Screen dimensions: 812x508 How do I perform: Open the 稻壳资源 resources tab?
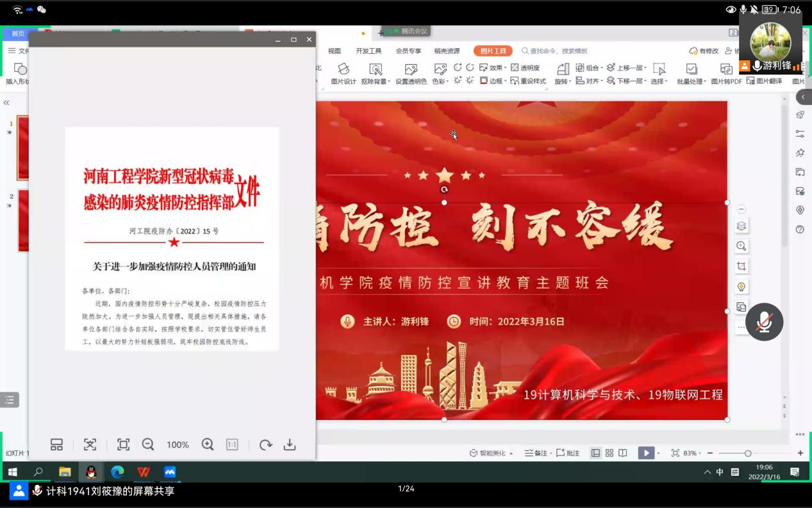pos(447,51)
